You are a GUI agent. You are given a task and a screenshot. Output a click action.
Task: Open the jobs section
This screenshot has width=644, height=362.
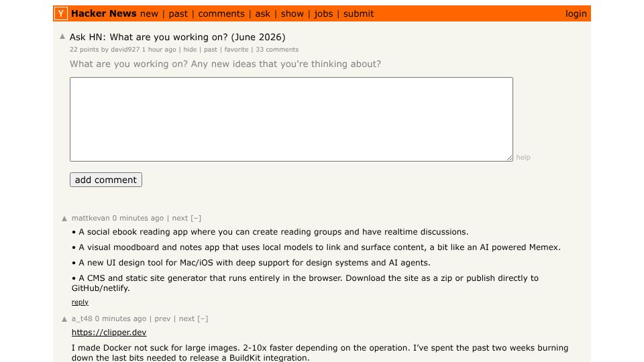(x=323, y=13)
